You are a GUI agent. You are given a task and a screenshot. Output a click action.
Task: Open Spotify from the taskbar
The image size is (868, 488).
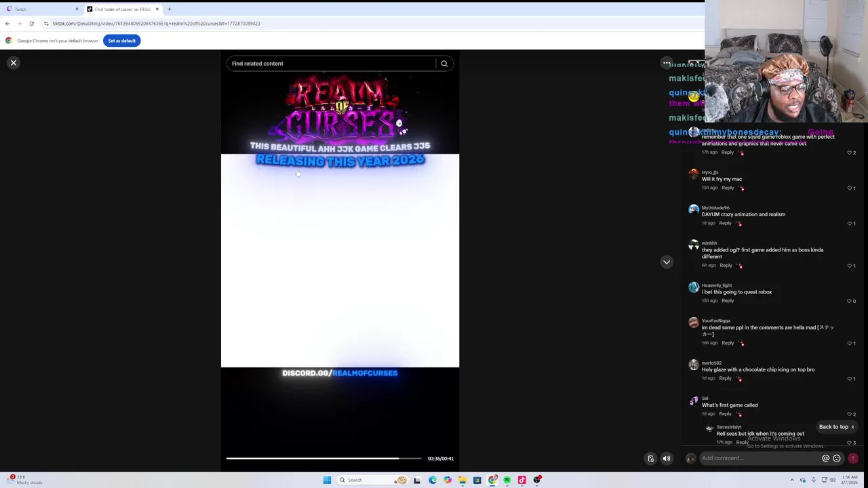coord(507,480)
